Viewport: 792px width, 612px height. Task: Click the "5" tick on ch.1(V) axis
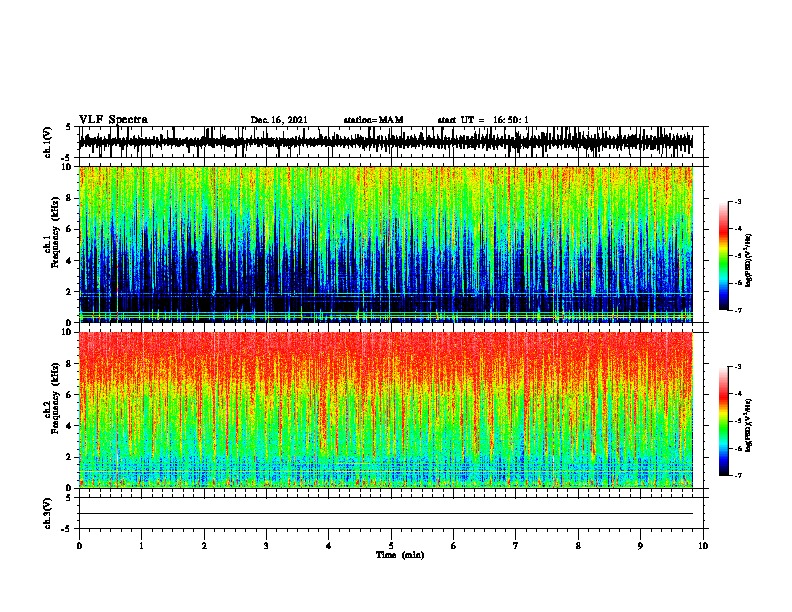tap(69, 127)
